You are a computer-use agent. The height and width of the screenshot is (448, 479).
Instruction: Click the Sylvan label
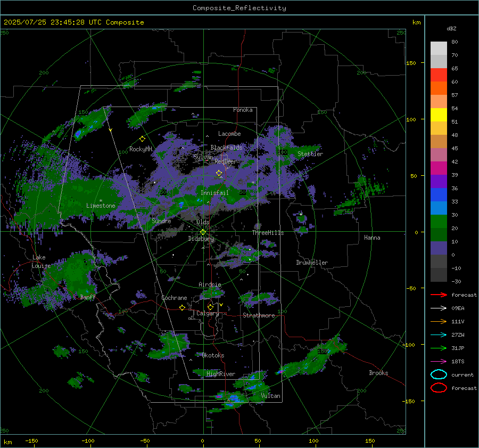click(203, 157)
